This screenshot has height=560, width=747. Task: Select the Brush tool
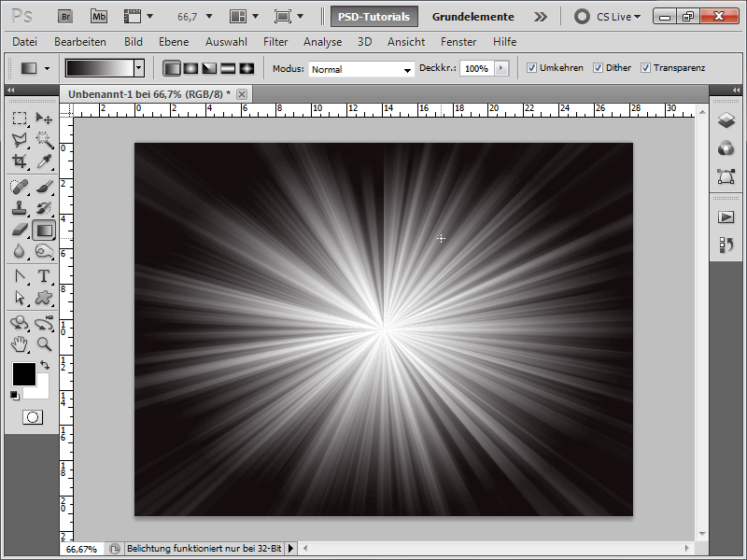(x=44, y=187)
